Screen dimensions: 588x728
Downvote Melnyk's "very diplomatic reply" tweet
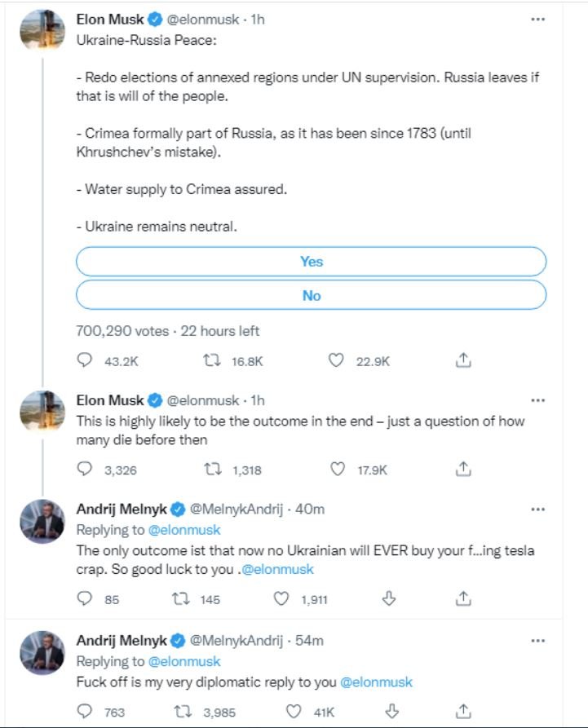[389, 711]
